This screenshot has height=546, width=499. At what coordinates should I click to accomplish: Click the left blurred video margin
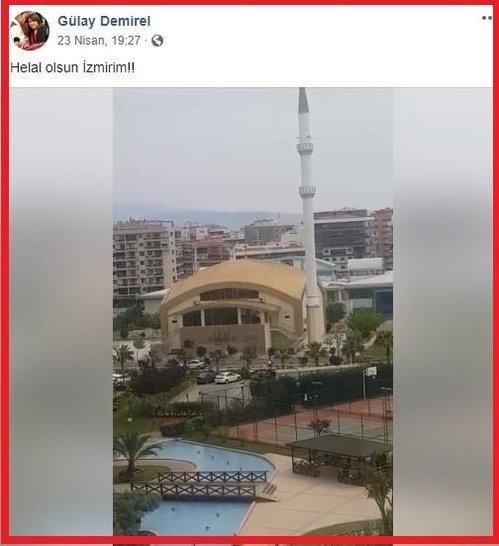(61, 312)
